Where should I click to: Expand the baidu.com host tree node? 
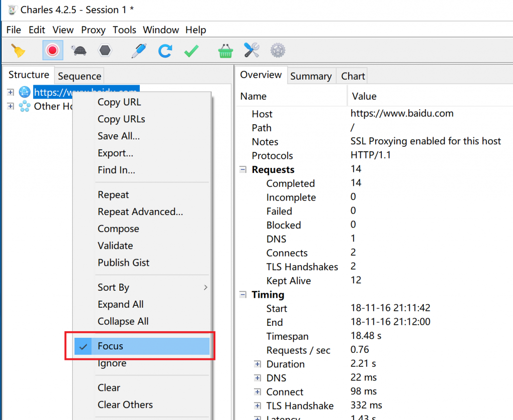point(11,92)
